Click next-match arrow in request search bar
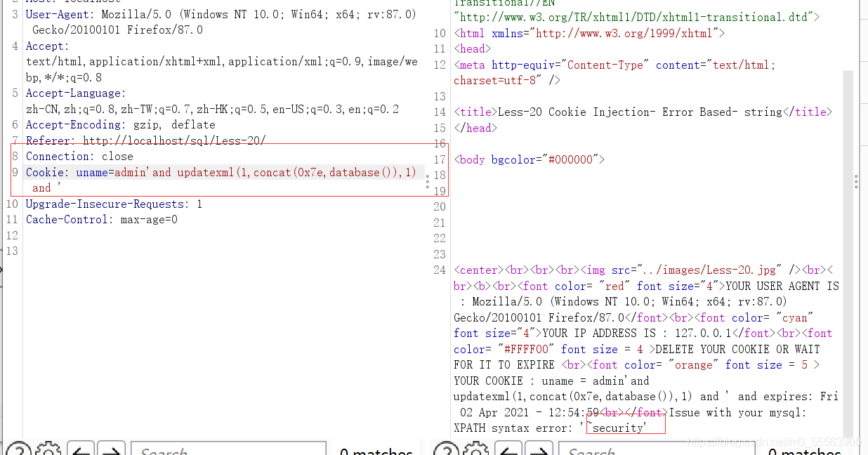This screenshot has height=455, width=868. coord(111,449)
